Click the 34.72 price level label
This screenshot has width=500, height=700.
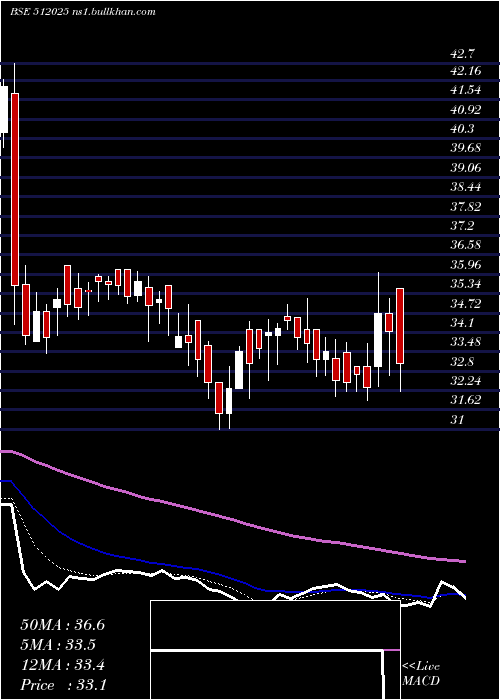(x=466, y=304)
